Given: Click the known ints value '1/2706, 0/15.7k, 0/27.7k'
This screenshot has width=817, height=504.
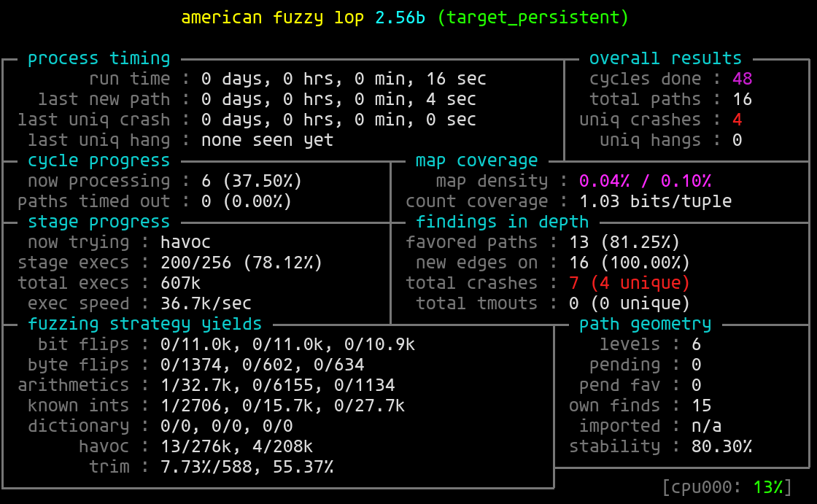Looking at the screenshot, I should point(282,406).
